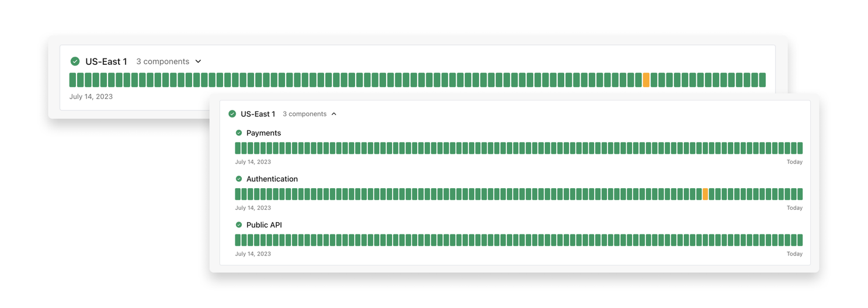Click the Payments status check icon

click(x=238, y=133)
